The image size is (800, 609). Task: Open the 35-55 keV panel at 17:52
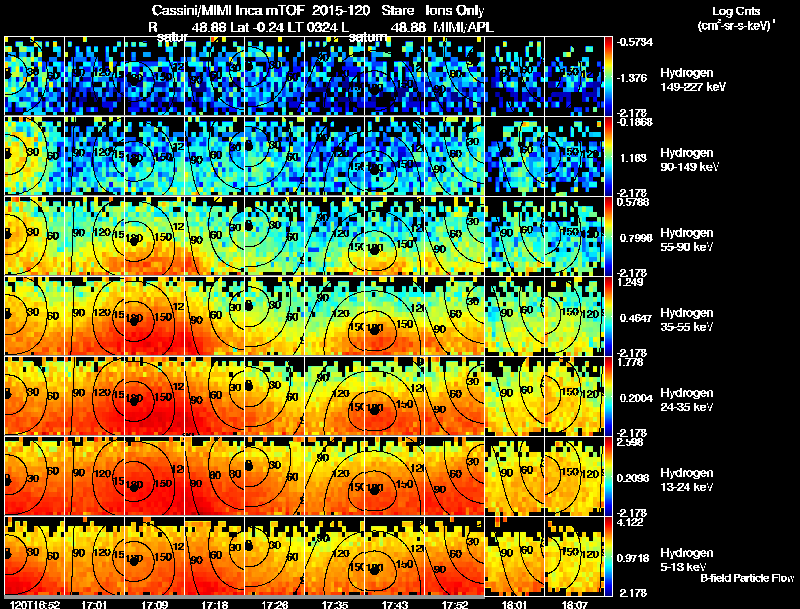(455, 316)
